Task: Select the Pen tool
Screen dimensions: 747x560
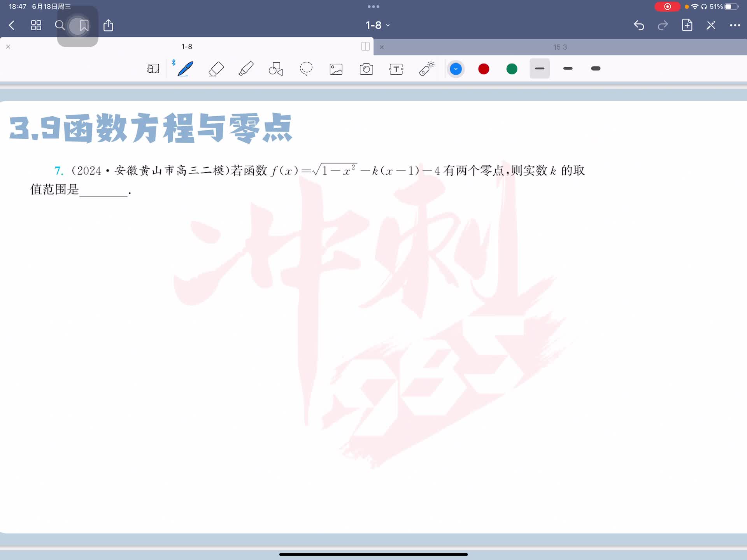Action: click(185, 69)
